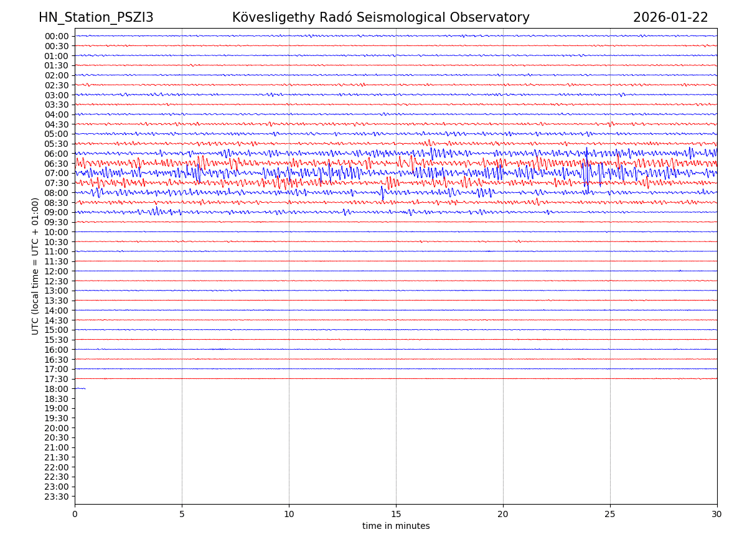Screen dimensions: 747x560
Task: Click the 23:30 row time label
Action: pos(57,497)
